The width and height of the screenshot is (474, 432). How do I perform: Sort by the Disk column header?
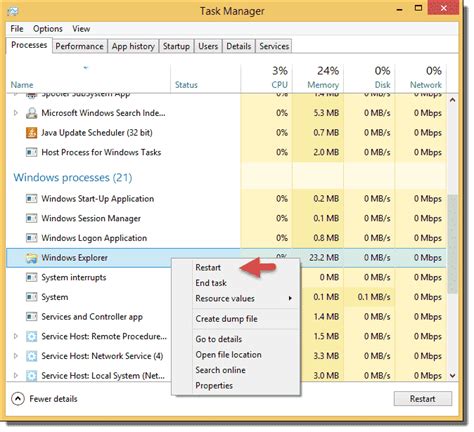point(369,78)
